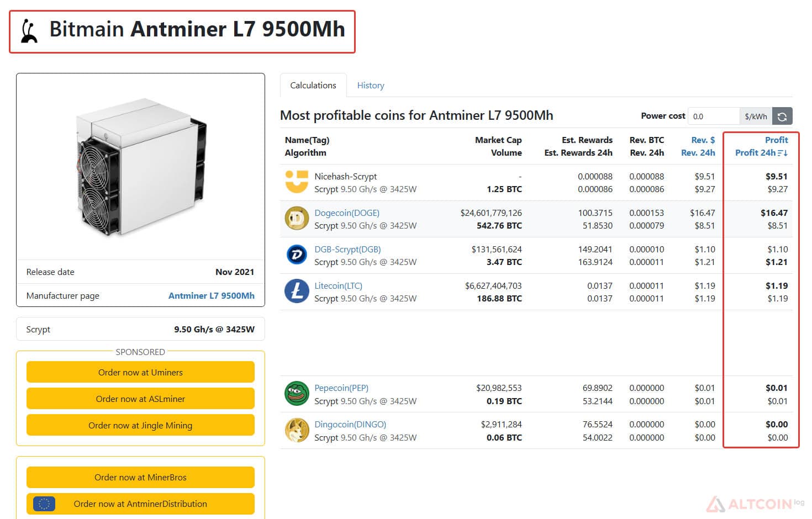
Task: Focus the Power cost input field
Action: click(713, 116)
